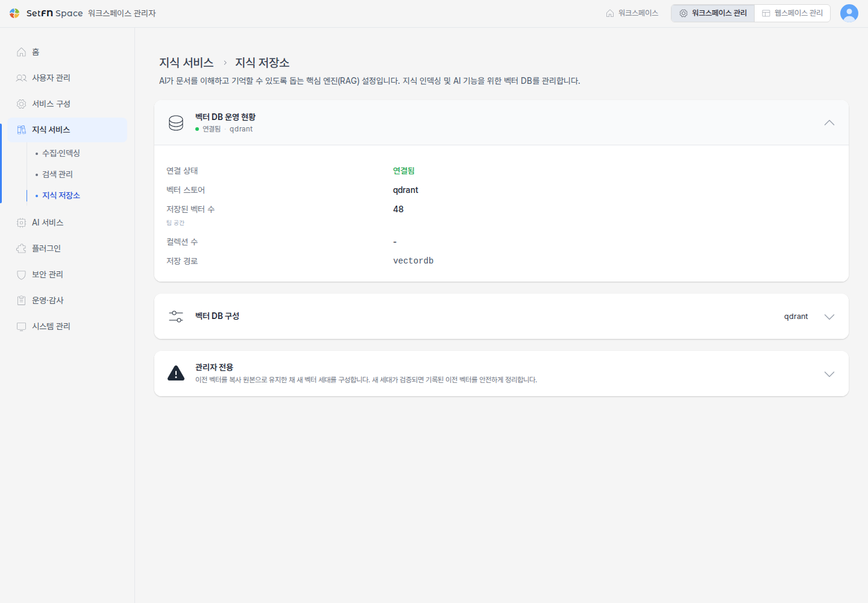Collapse the 벡터 DB 운영 현황 panel chevron

point(829,123)
